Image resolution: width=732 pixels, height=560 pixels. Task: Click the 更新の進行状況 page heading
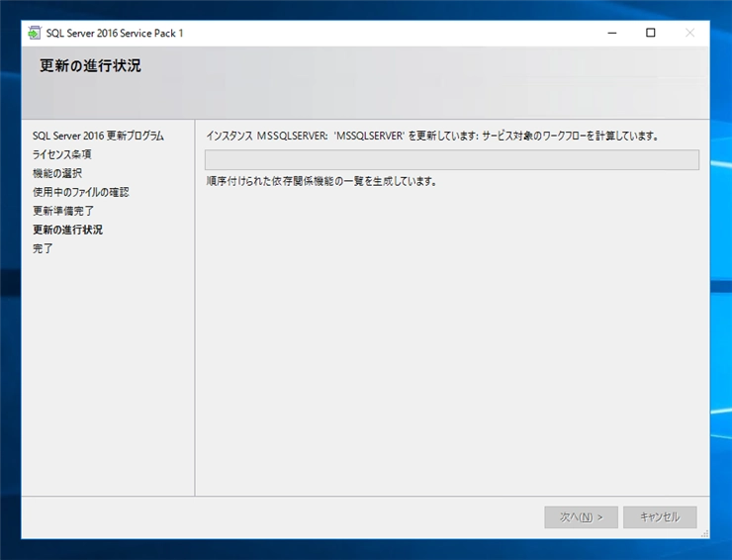tap(90, 66)
